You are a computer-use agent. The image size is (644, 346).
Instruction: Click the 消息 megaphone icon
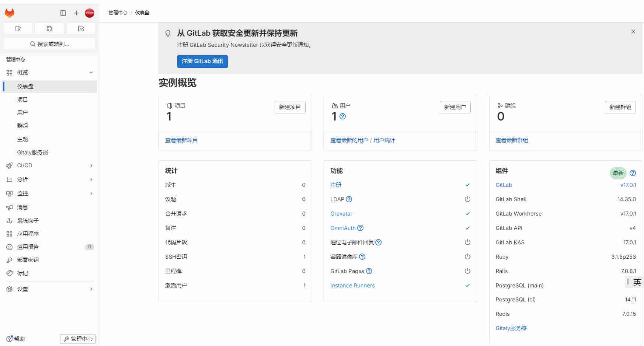tap(10, 207)
